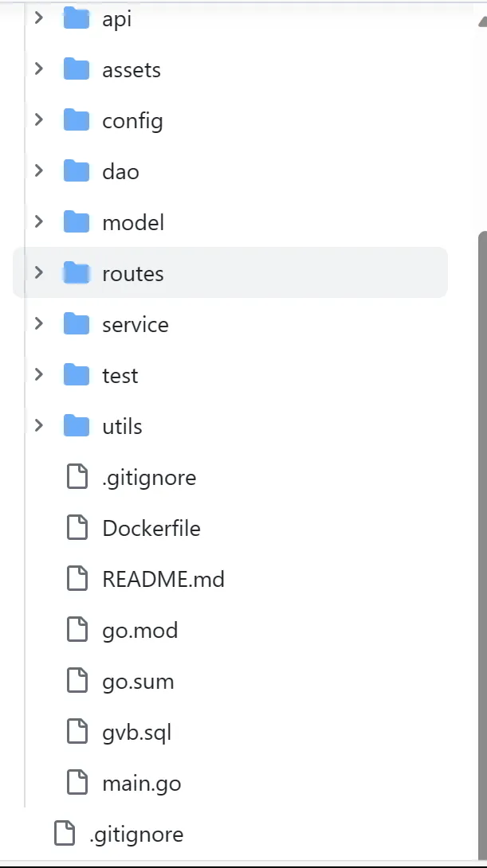This screenshot has width=487, height=868.
Task: Open the go.sum file
Action: pos(138,682)
